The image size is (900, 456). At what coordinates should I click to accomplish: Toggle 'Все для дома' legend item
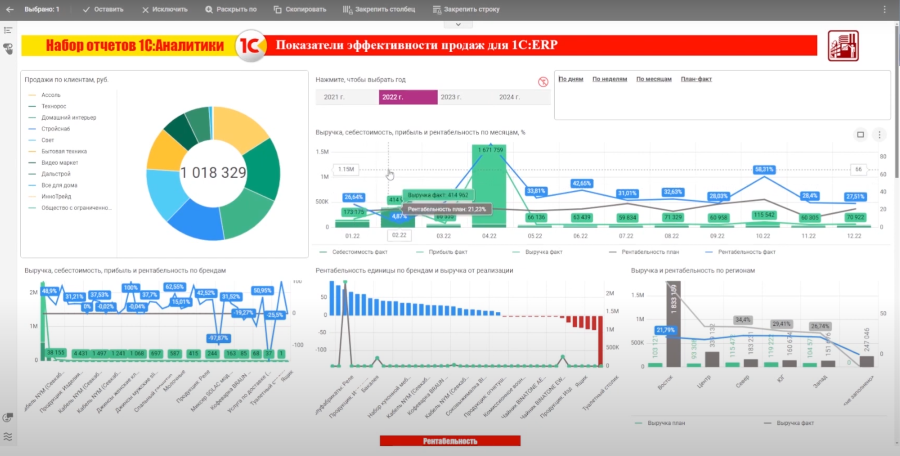click(53, 186)
